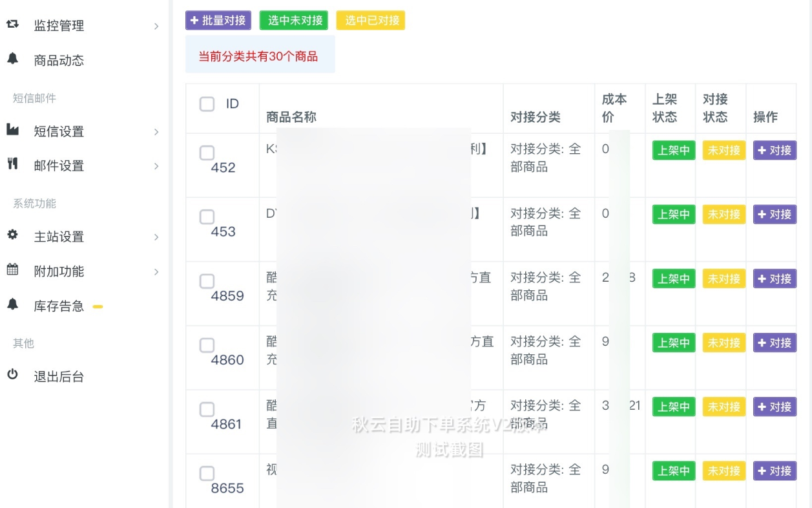Expand the 附加功能 menu chevron
This screenshot has height=508, width=812.
point(156,271)
